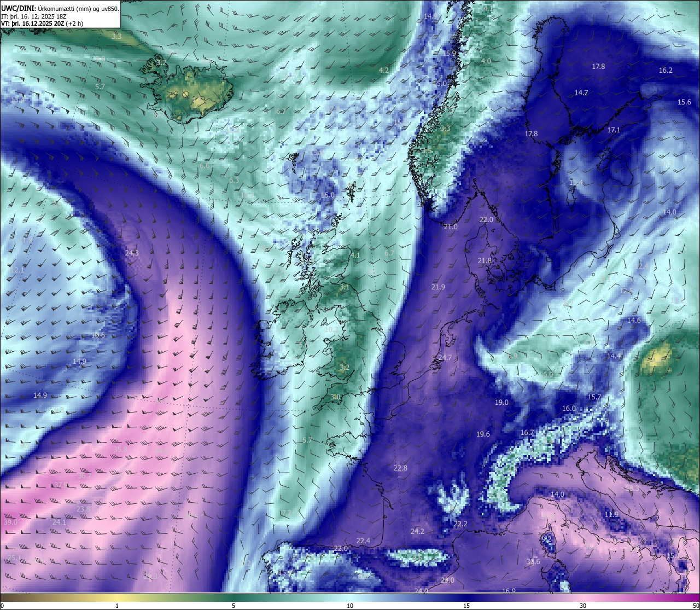The image size is (700, 610).
Task: Click the 21.8 value over Denmark
Action: tap(485, 261)
